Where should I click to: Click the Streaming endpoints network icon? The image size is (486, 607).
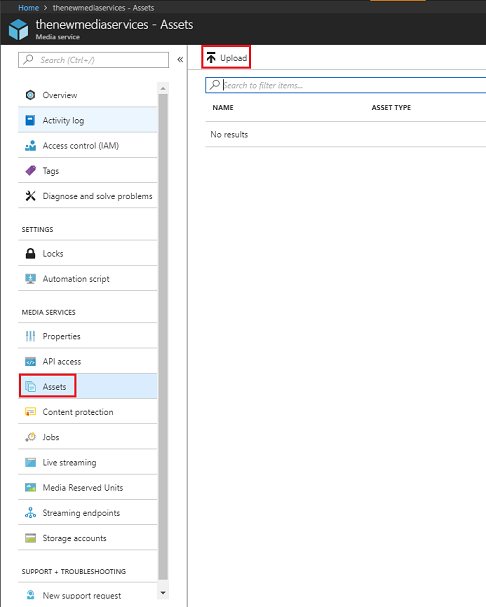coord(30,513)
